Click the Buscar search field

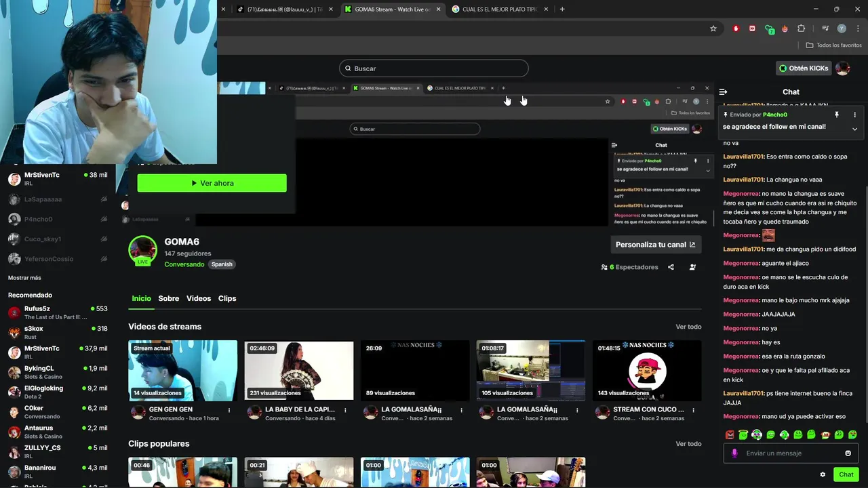tap(433, 68)
